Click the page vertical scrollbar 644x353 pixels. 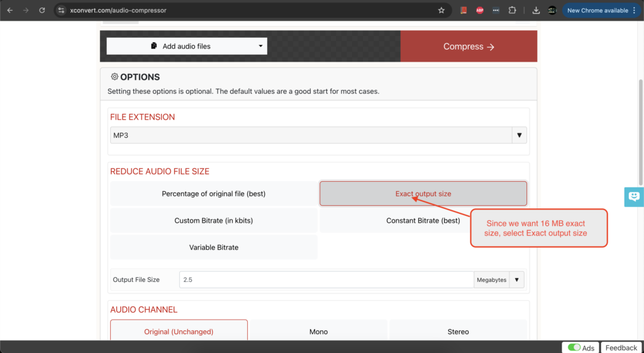click(641, 132)
